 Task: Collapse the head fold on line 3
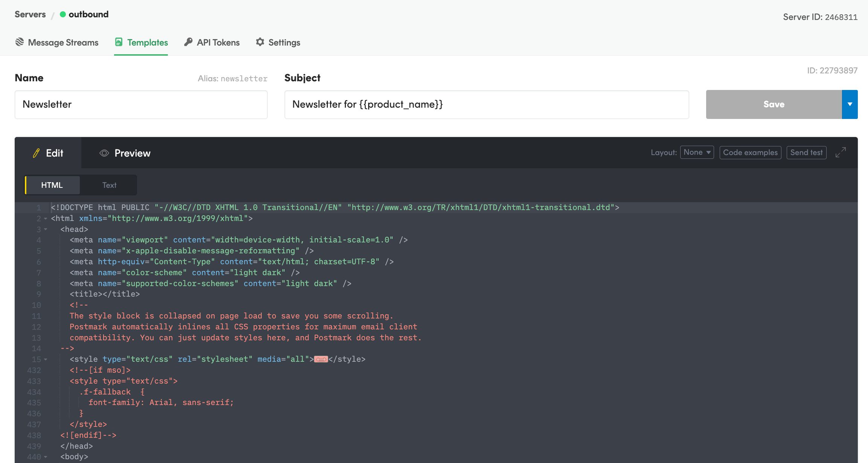coord(46,229)
